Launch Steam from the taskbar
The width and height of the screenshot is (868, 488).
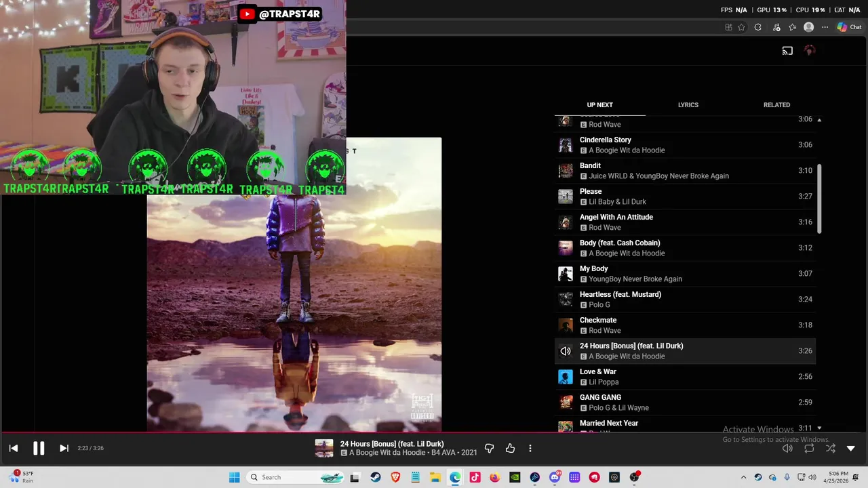pyautogui.click(x=375, y=477)
